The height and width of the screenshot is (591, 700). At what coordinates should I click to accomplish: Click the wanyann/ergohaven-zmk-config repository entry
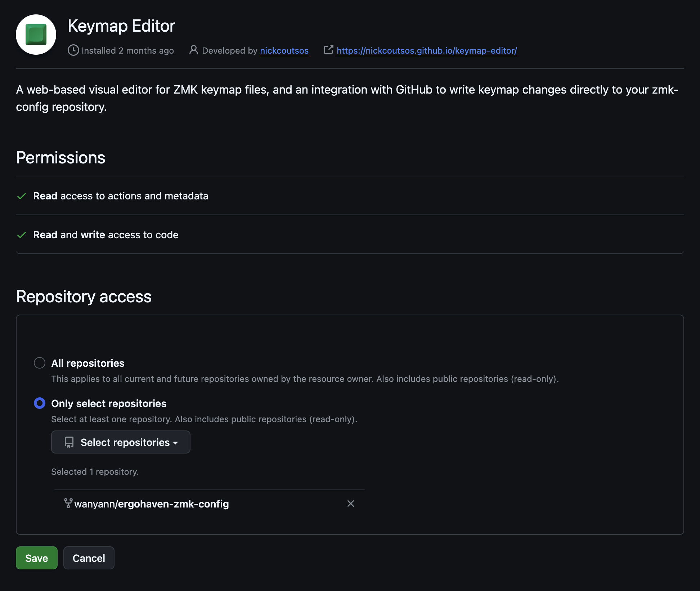tap(151, 504)
